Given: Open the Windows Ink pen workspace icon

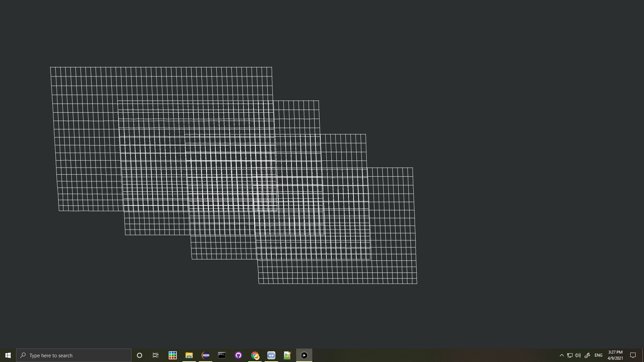Looking at the screenshot, I should pos(587,355).
